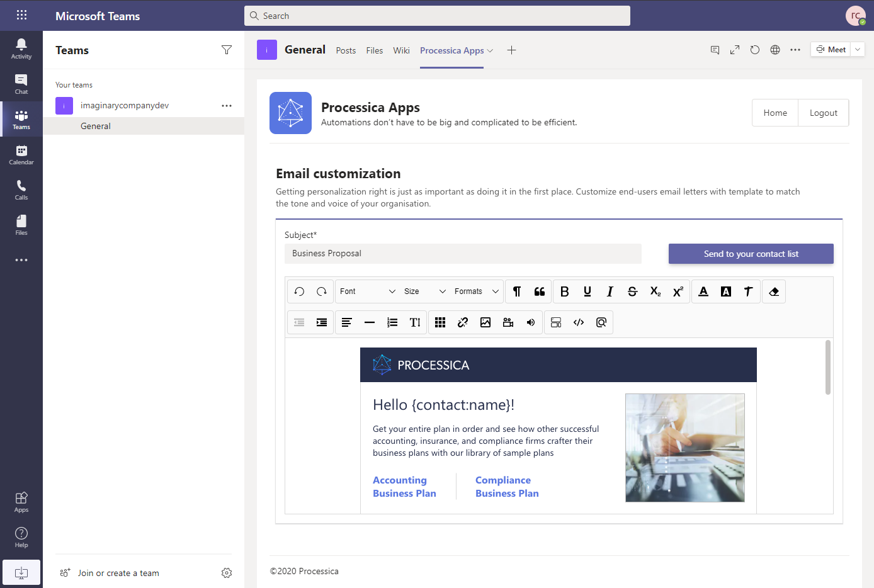The width and height of the screenshot is (874, 588).
Task: Open the profile avatar menu
Action: (x=856, y=16)
